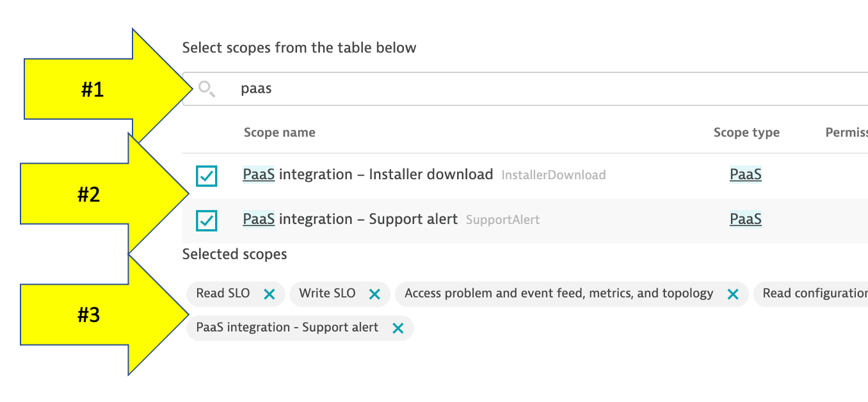
Task: Select the Installer download scope row name
Action: (367, 175)
